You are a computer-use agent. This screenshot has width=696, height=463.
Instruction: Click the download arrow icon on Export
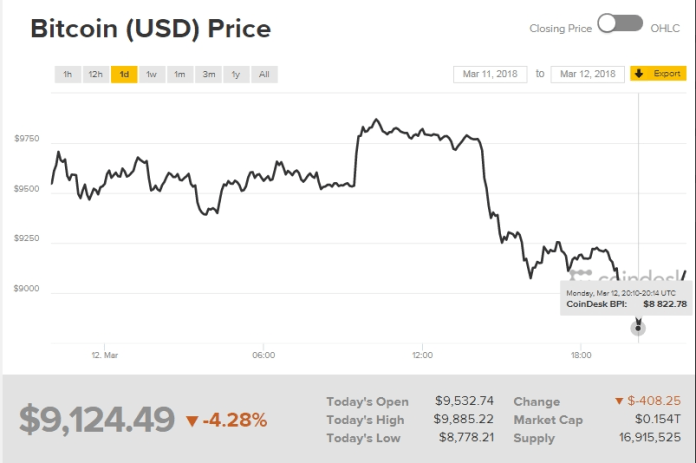[x=639, y=74]
